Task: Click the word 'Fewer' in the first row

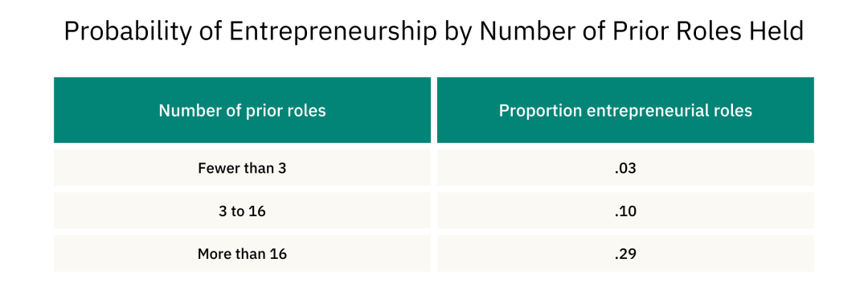Action: (215, 168)
